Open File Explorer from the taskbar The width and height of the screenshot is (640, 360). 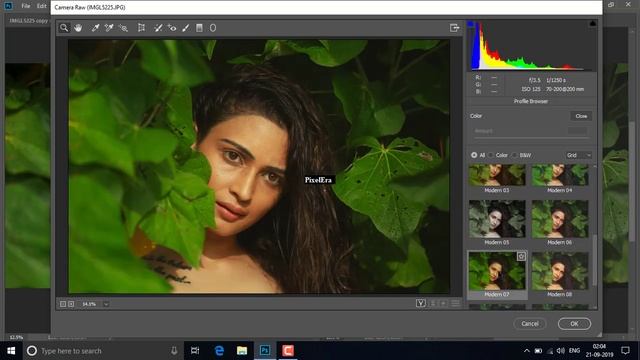coord(242,351)
